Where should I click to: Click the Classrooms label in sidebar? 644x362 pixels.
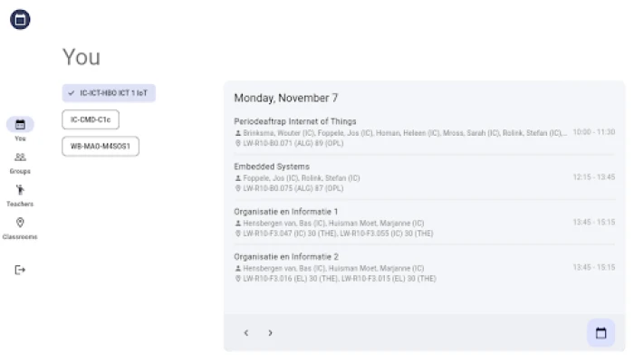[20, 237]
